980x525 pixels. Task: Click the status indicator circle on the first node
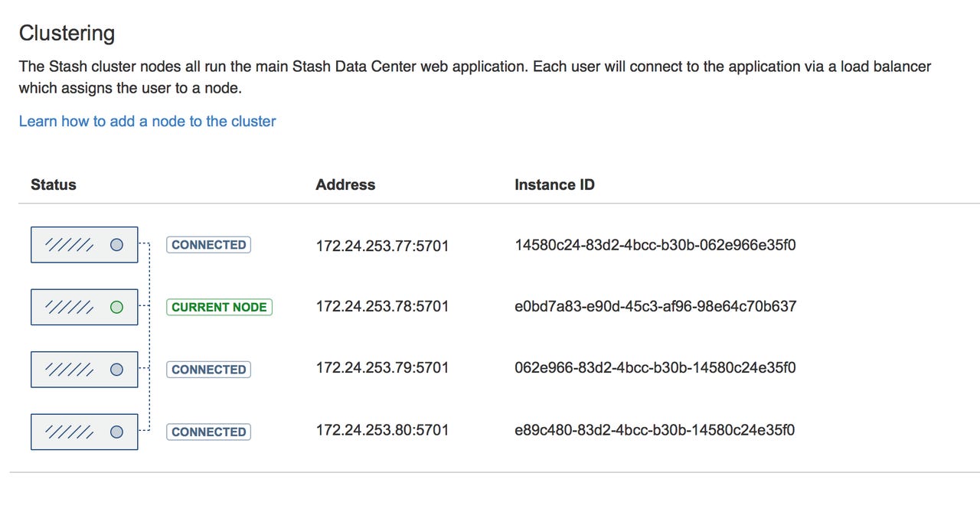(x=116, y=244)
